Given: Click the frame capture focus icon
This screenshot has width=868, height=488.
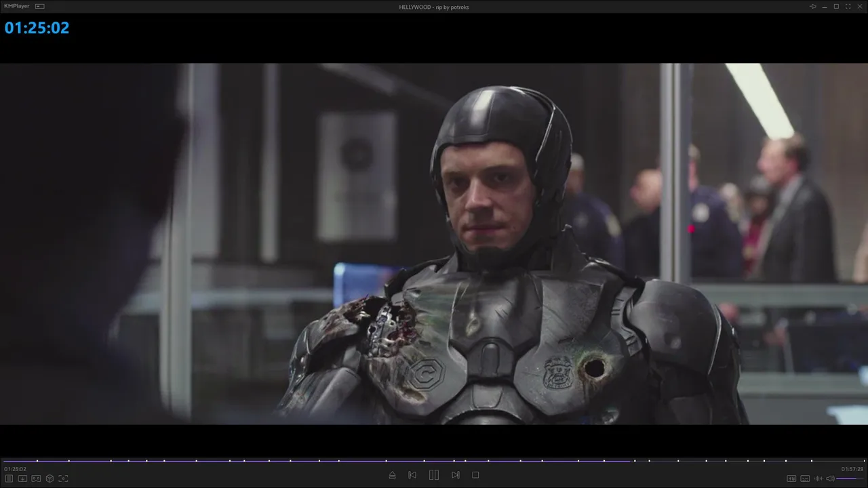Looking at the screenshot, I should [63, 479].
